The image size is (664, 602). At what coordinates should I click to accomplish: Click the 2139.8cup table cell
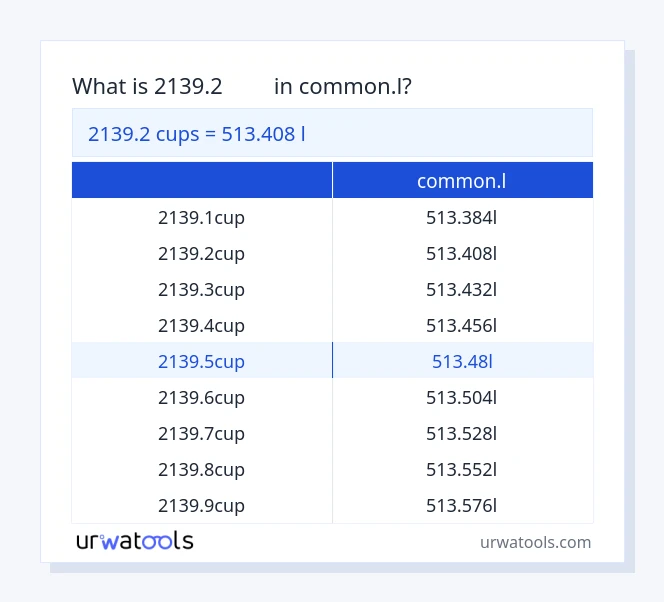(x=201, y=469)
